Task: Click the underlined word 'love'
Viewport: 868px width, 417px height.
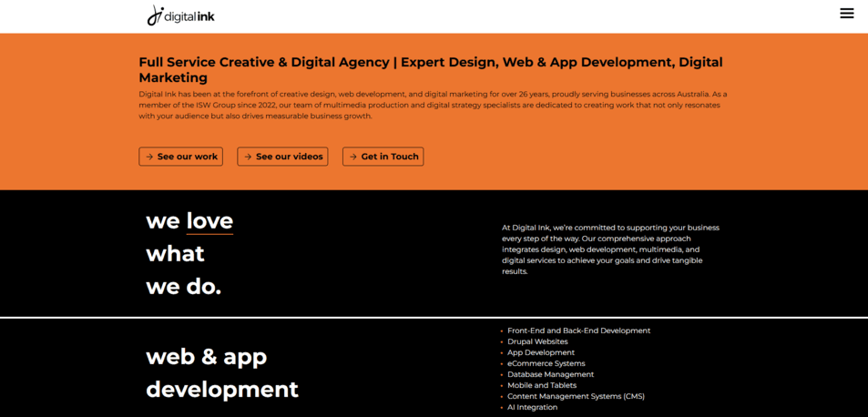Action: [209, 221]
